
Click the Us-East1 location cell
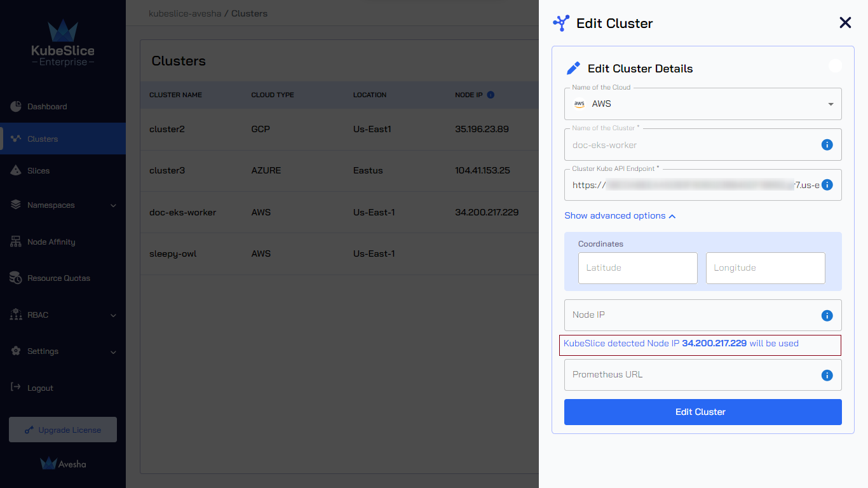pos(372,129)
